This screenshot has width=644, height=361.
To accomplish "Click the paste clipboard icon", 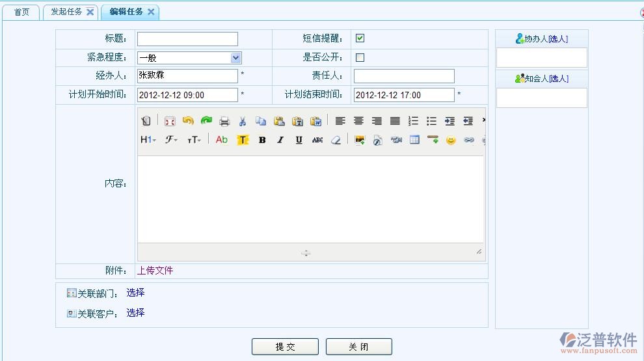I will pos(279,121).
